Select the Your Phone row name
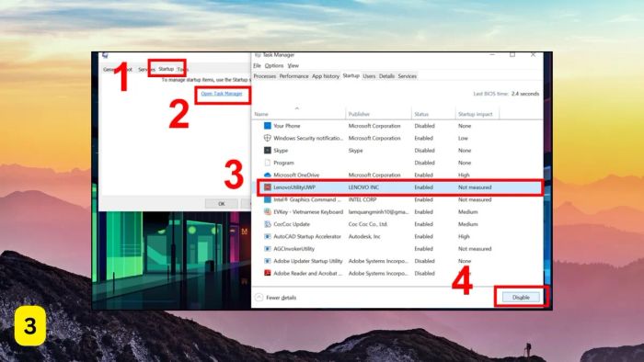Viewport: 644px width, 362px height. [x=287, y=126]
